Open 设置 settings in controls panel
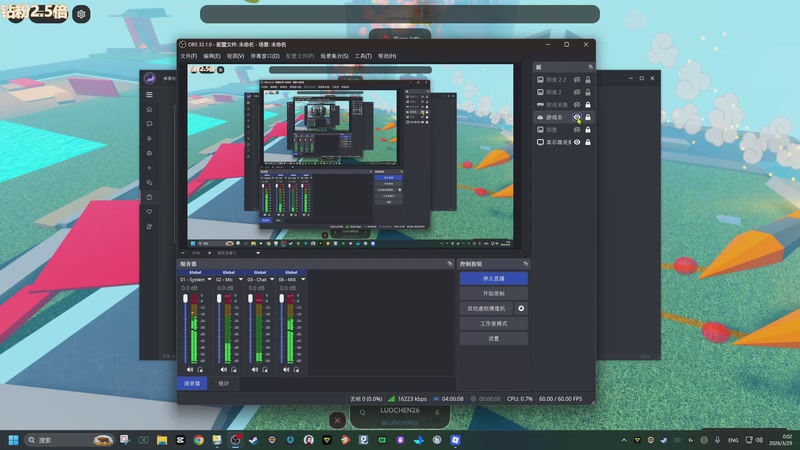800x450 pixels. pos(493,338)
